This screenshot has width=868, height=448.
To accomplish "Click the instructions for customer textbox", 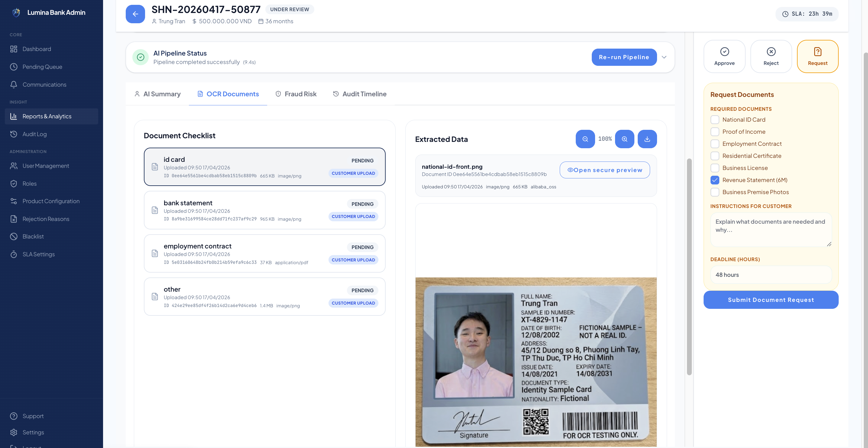I will [x=771, y=229].
